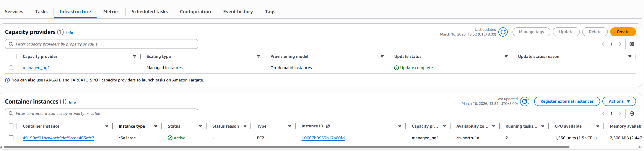
Task: Refresh the container instances list
Action: pos(524,102)
